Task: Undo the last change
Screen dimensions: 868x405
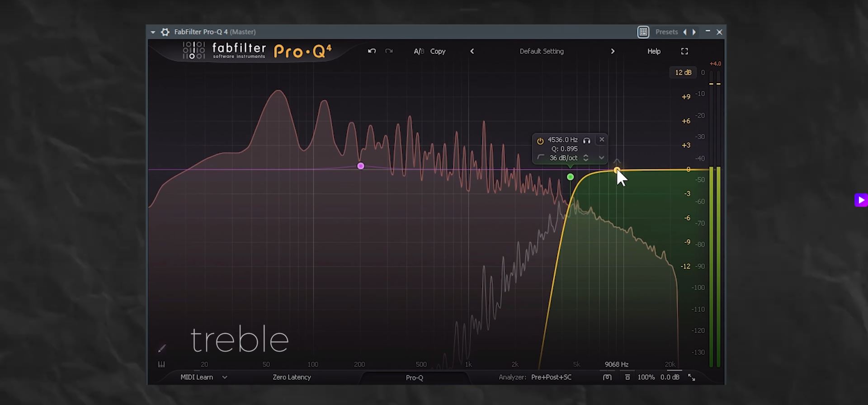Action: click(x=372, y=51)
